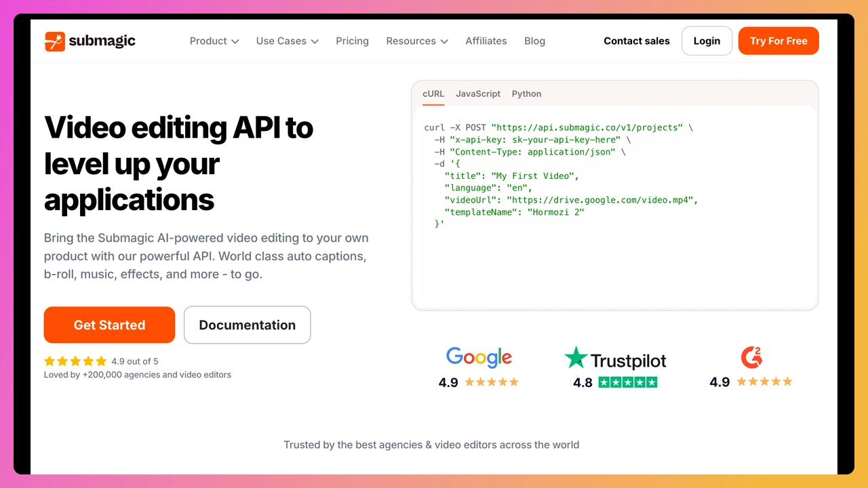868x488 pixels.
Task: Switch to the Python code tab
Action: pyautogui.click(x=527, y=94)
